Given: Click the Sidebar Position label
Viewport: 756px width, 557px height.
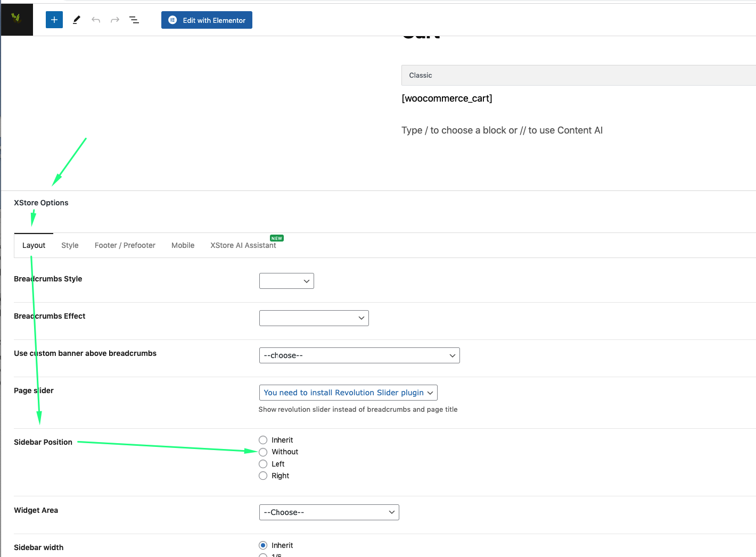Looking at the screenshot, I should (x=43, y=442).
